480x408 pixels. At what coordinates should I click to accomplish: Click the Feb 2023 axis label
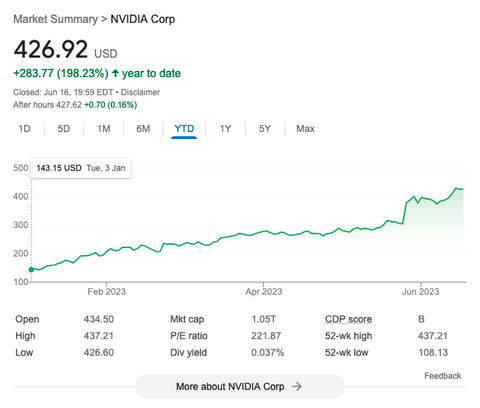click(107, 292)
